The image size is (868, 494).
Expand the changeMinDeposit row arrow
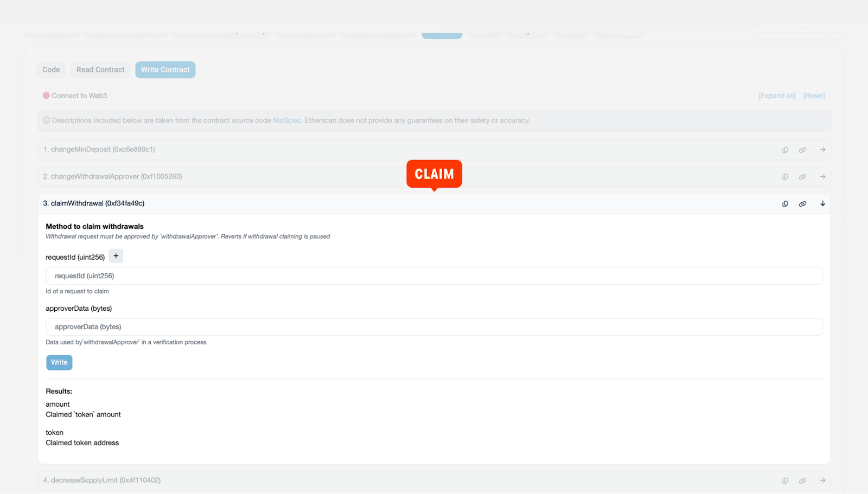click(822, 150)
